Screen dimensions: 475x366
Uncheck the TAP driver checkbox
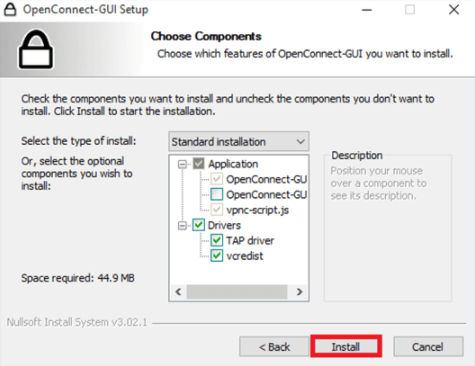[x=217, y=240]
